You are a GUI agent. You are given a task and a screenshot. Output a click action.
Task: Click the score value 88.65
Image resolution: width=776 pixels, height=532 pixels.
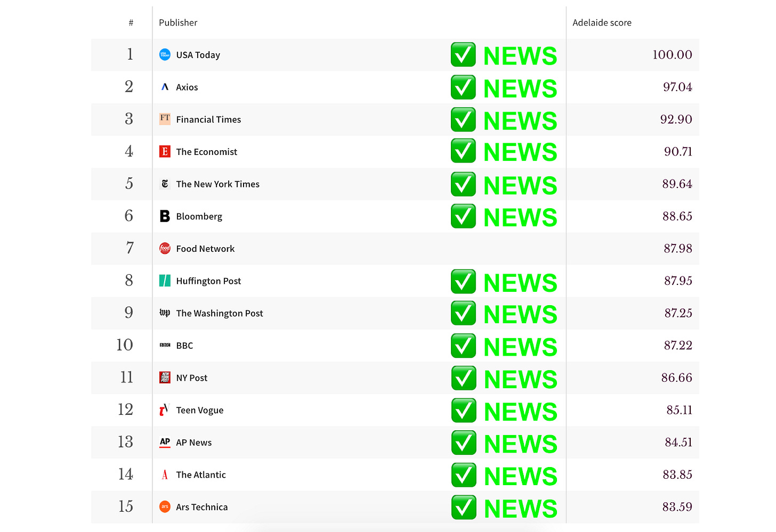point(677,216)
